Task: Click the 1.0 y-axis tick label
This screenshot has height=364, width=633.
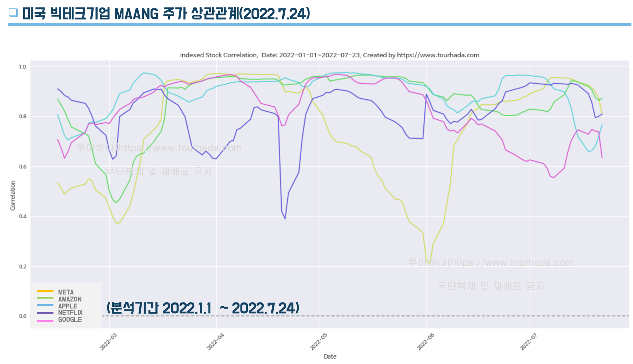Action: 22,66
